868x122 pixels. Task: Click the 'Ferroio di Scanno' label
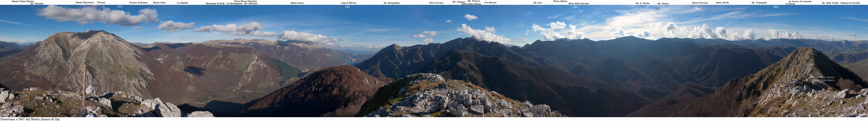point(138,2)
